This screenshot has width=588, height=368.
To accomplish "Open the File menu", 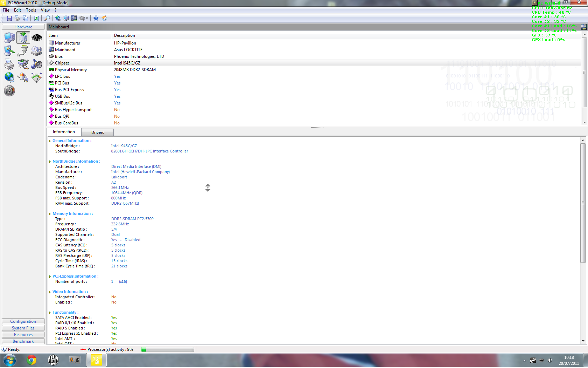I will (x=6, y=10).
